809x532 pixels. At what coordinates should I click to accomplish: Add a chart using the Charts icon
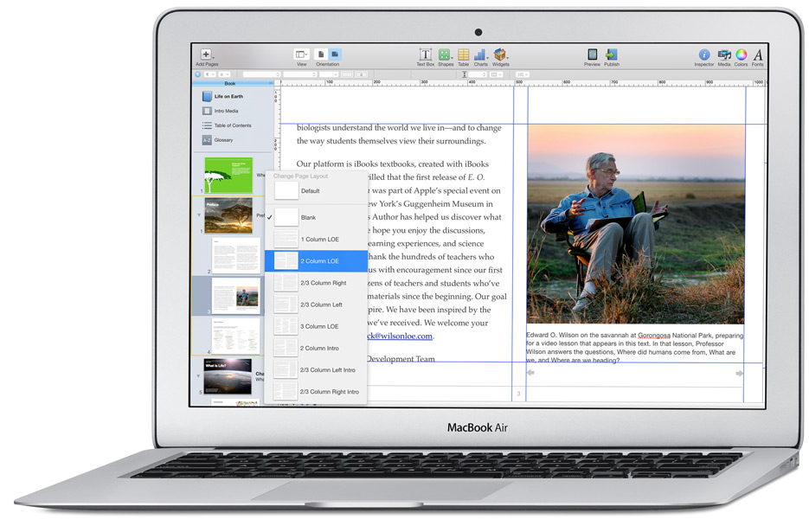[x=482, y=54]
